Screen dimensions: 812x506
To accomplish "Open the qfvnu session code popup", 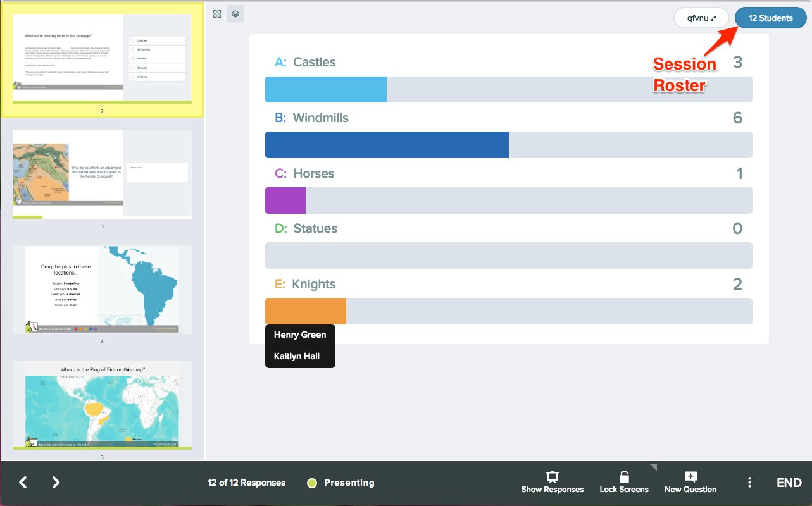I will coord(701,18).
